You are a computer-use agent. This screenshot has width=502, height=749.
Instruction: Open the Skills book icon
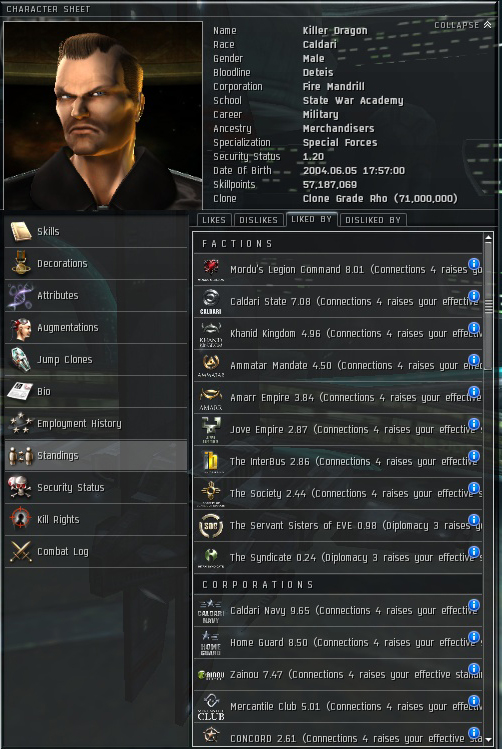[21, 231]
